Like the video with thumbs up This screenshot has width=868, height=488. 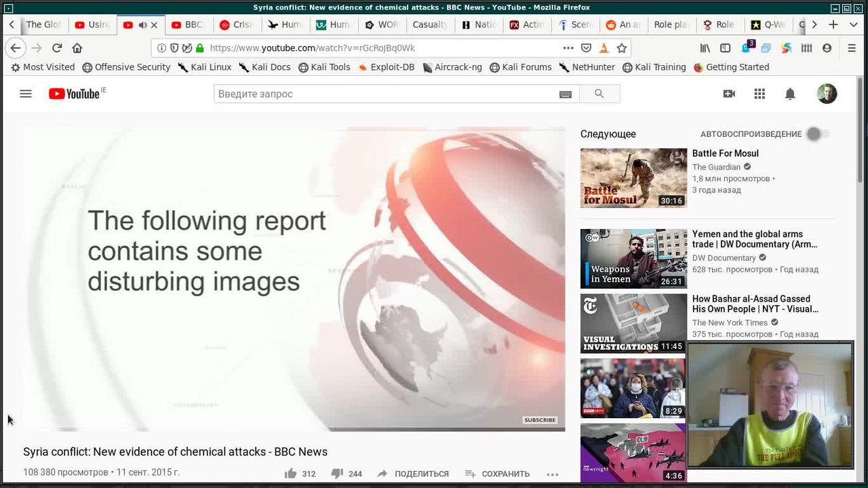[291, 474]
